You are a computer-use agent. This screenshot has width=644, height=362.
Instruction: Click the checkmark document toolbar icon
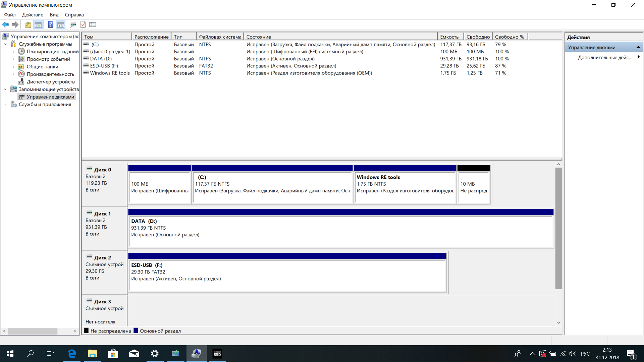pos(83,24)
